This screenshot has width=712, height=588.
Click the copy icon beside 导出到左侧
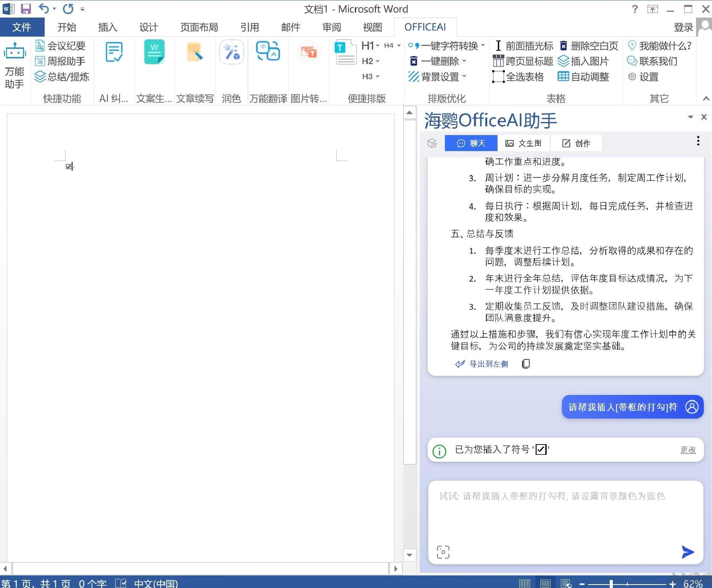526,364
